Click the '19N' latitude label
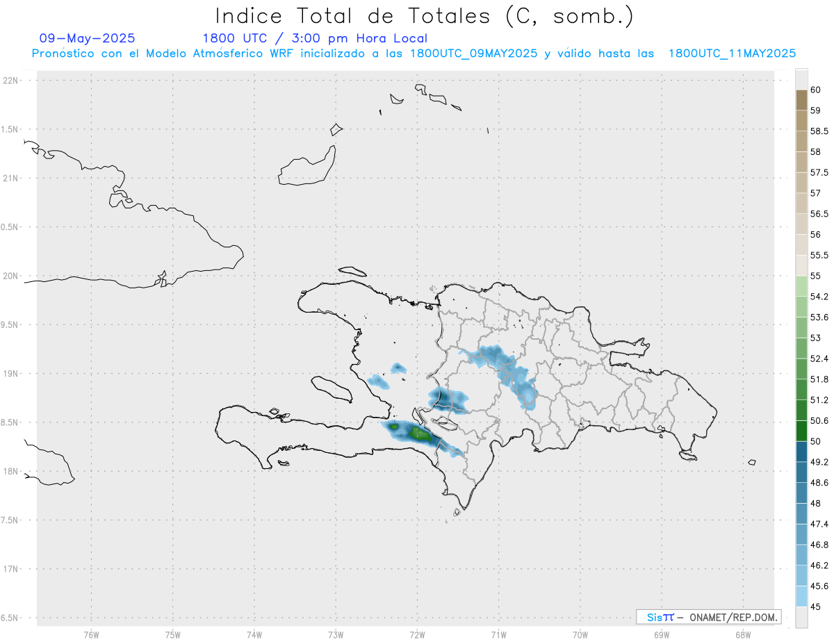Screen dimensions: 834x644 [x=11, y=374]
